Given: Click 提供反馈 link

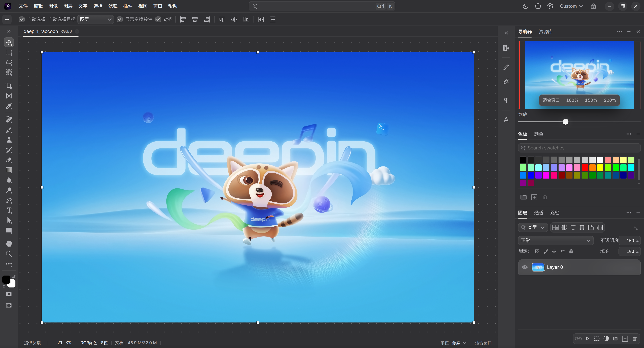Looking at the screenshot, I should click(32, 343).
